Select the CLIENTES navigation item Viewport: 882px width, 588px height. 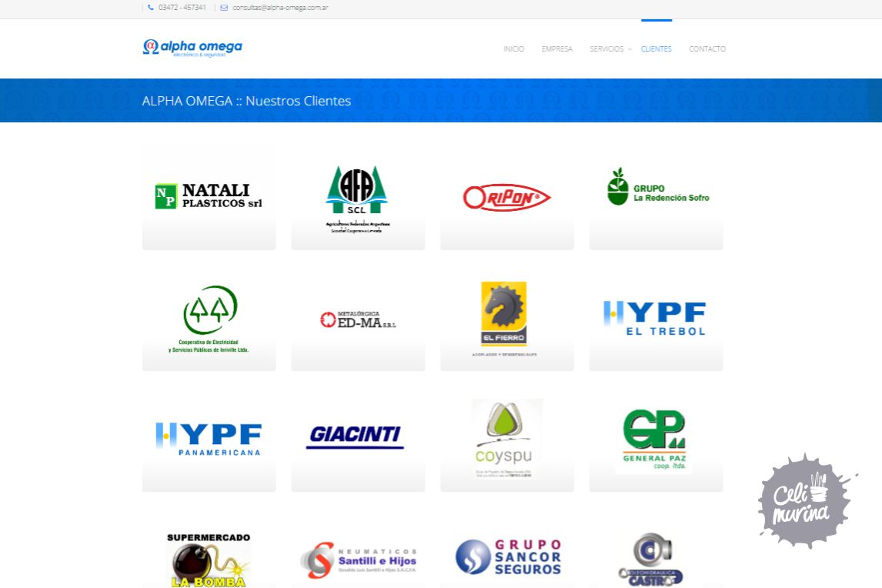[656, 49]
